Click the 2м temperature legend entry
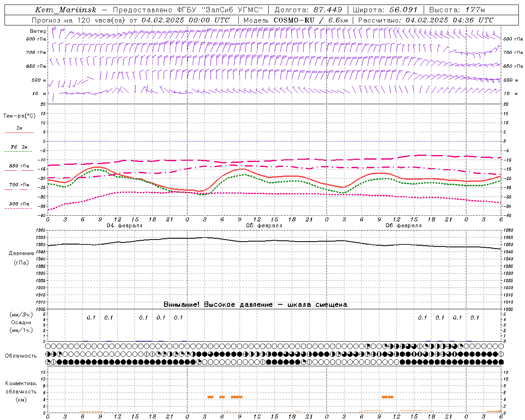Image resolution: width=525 pixels, height=420 pixels. click(19, 128)
